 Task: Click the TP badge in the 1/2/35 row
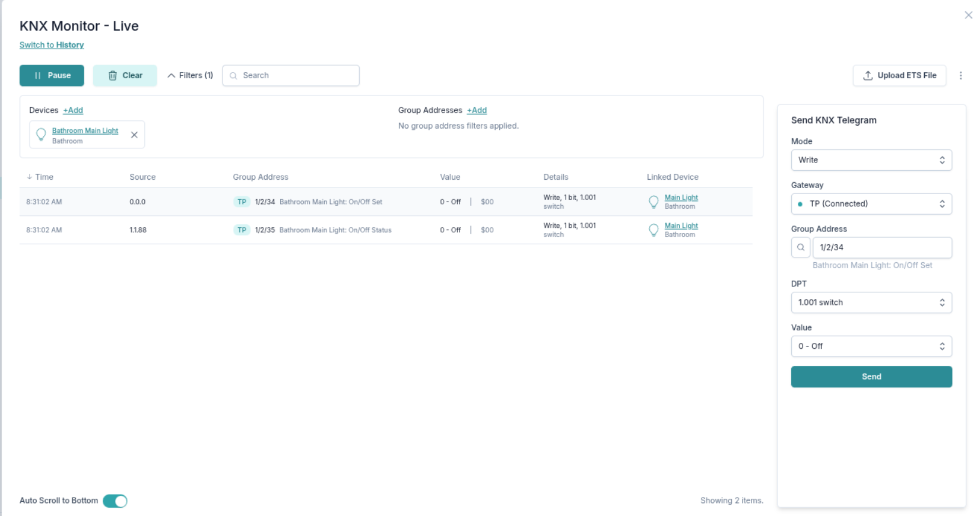coord(242,230)
